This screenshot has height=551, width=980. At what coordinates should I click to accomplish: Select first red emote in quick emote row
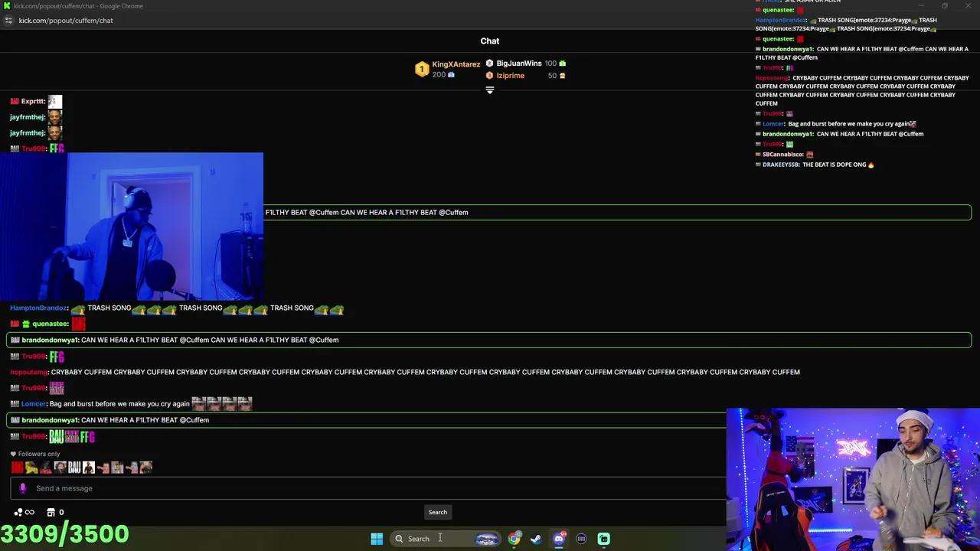(17, 467)
